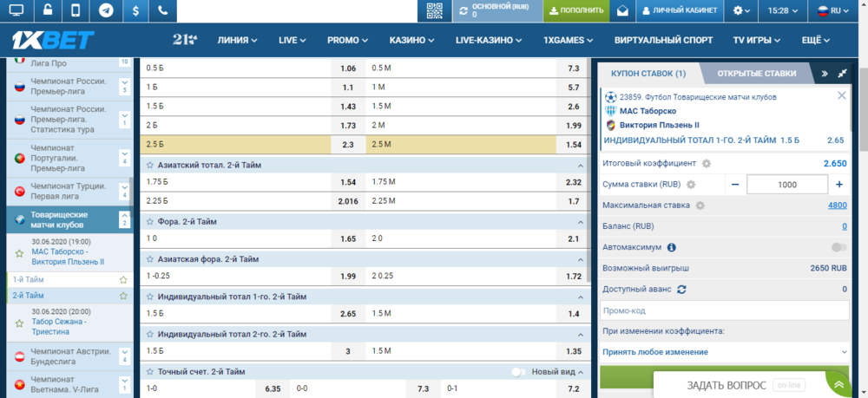868x398 pixels.
Task: Star the Табор Сежана - Триестина match
Action: click(x=19, y=323)
